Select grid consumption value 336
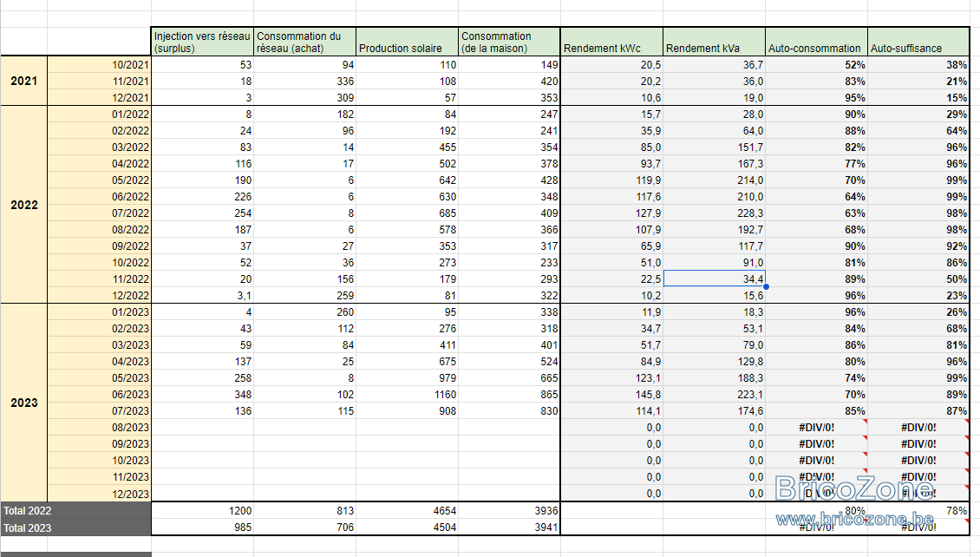This screenshot has width=980, height=557. [304, 82]
